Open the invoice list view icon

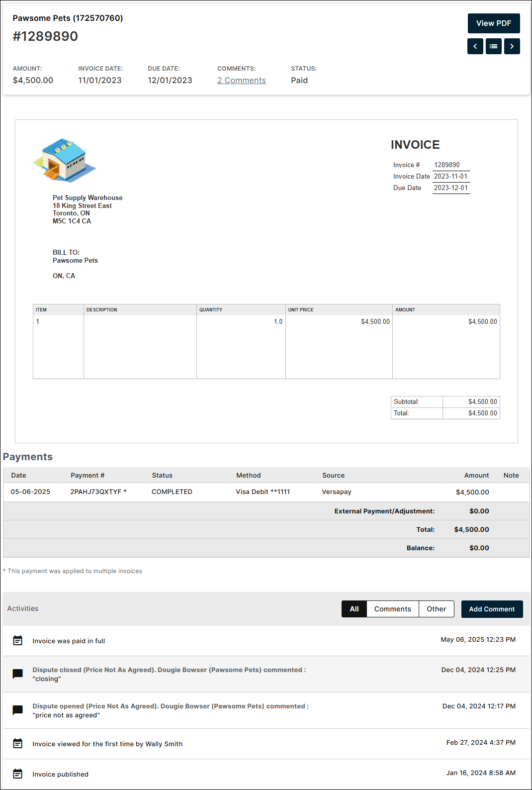click(x=493, y=46)
